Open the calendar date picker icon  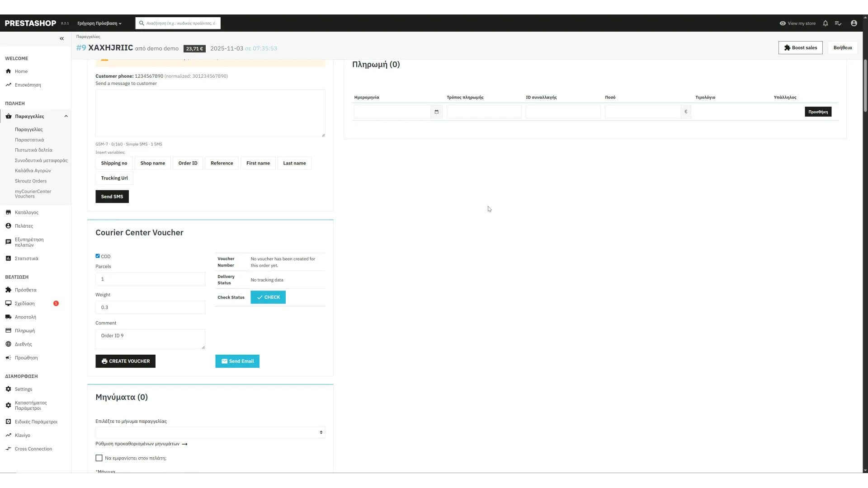click(436, 112)
